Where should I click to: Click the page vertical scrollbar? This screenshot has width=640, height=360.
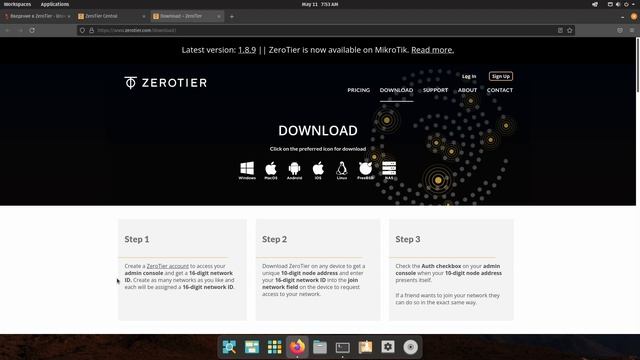point(638,65)
